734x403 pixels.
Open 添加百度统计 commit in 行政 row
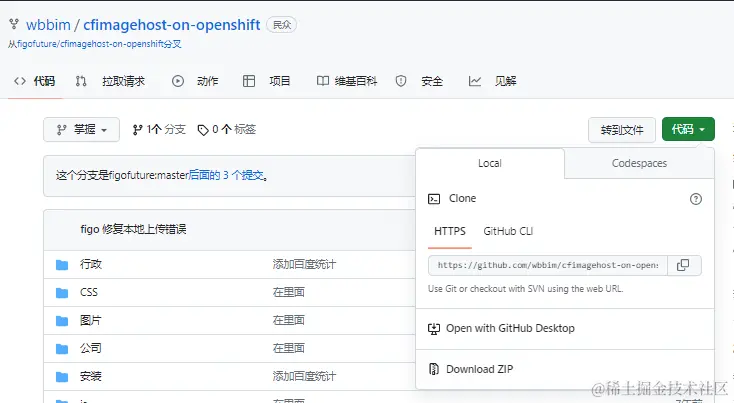(304, 264)
